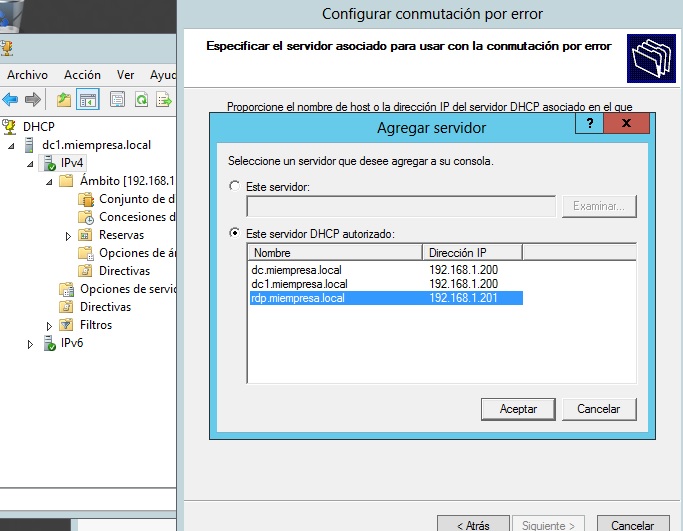Viewport: 683px width, 531px height.
Task: Select 'Este servidor DHCP autorizado' radio button
Action: 235,233
